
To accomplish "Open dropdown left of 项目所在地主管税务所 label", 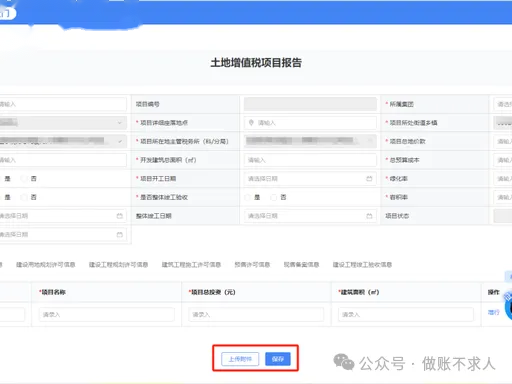I will tap(63, 141).
